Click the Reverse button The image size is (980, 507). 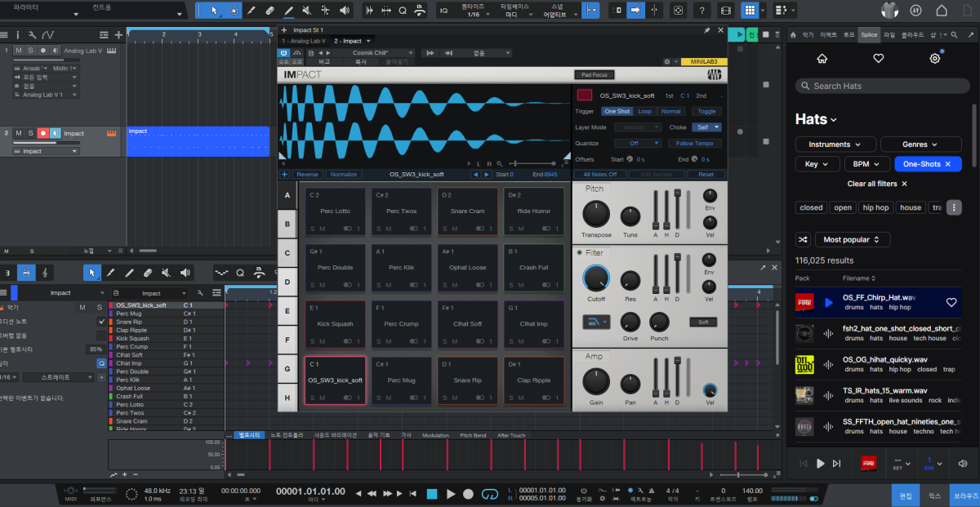(x=307, y=175)
